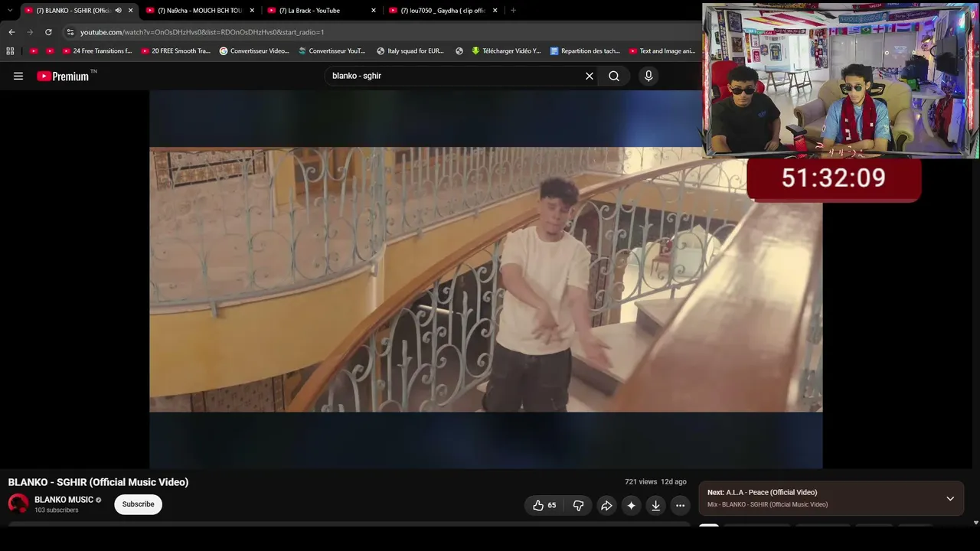Expand the Next video mix panel
This screenshot has width=980, height=551.
(950, 498)
